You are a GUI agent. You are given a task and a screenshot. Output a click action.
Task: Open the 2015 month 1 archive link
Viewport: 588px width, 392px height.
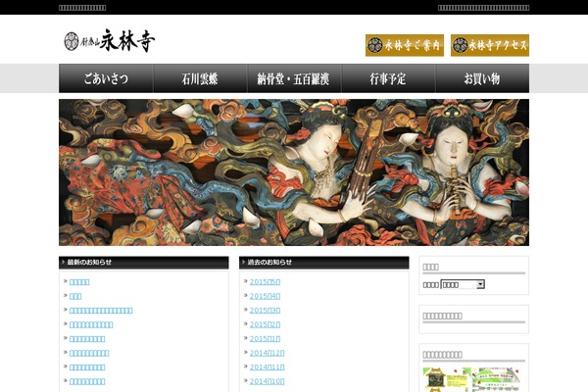265,339
